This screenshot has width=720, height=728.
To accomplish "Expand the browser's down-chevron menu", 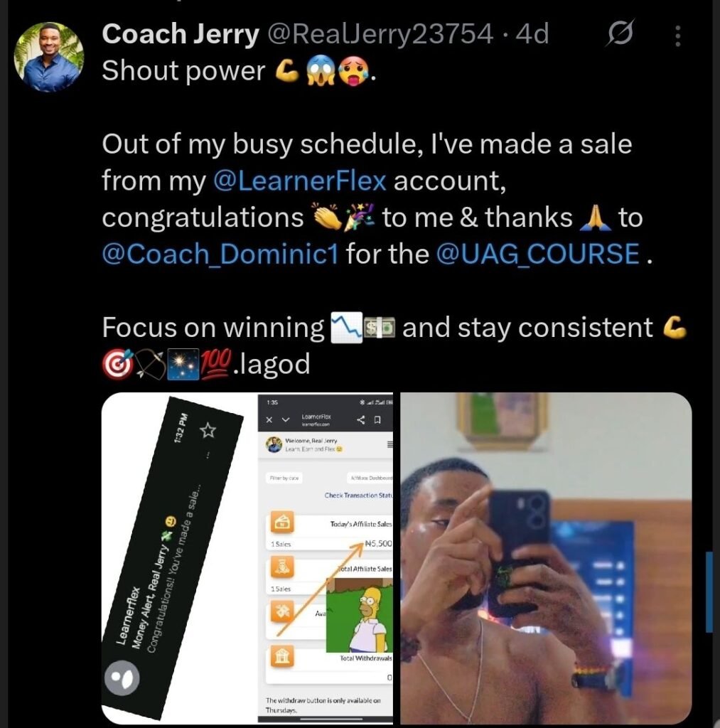I will pyautogui.click(x=286, y=419).
